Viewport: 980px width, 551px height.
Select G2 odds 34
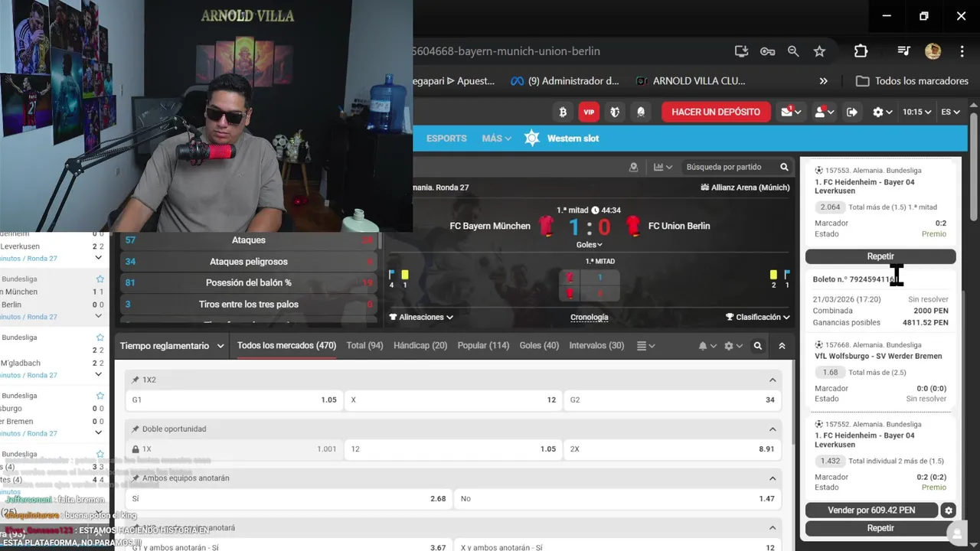672,399
